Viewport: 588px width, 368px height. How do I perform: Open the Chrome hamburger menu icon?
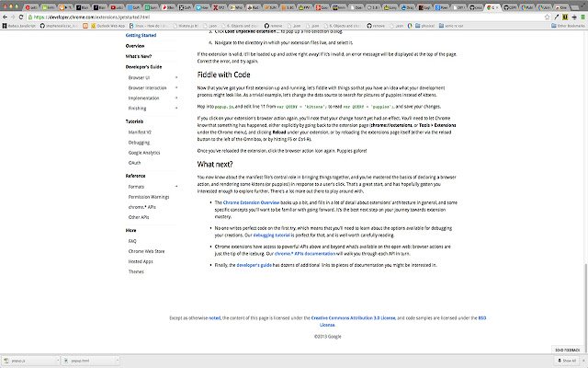coord(582,17)
